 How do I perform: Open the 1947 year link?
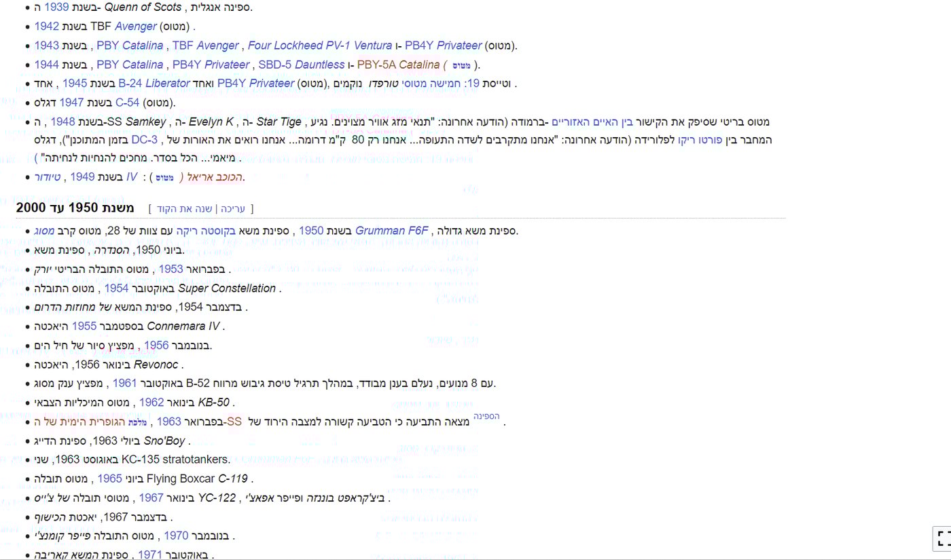coord(71,102)
